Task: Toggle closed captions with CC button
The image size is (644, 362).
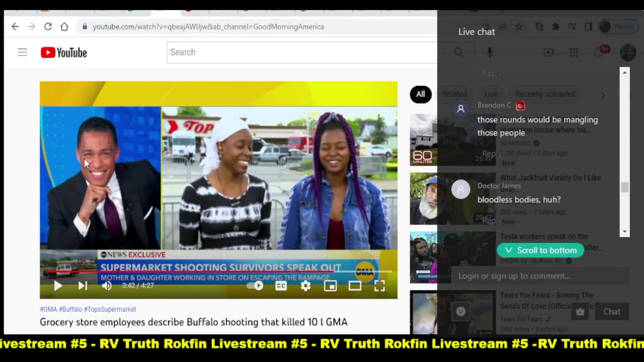Action: click(281, 286)
